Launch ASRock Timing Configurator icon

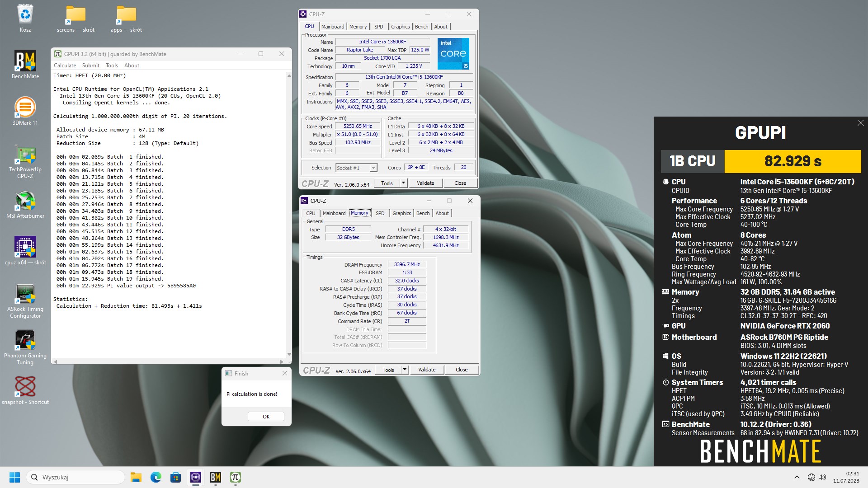click(25, 301)
